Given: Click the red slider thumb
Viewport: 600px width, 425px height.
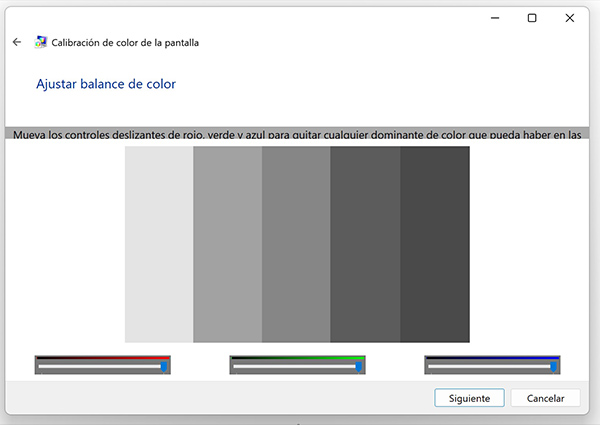Looking at the screenshot, I should pyautogui.click(x=164, y=367).
